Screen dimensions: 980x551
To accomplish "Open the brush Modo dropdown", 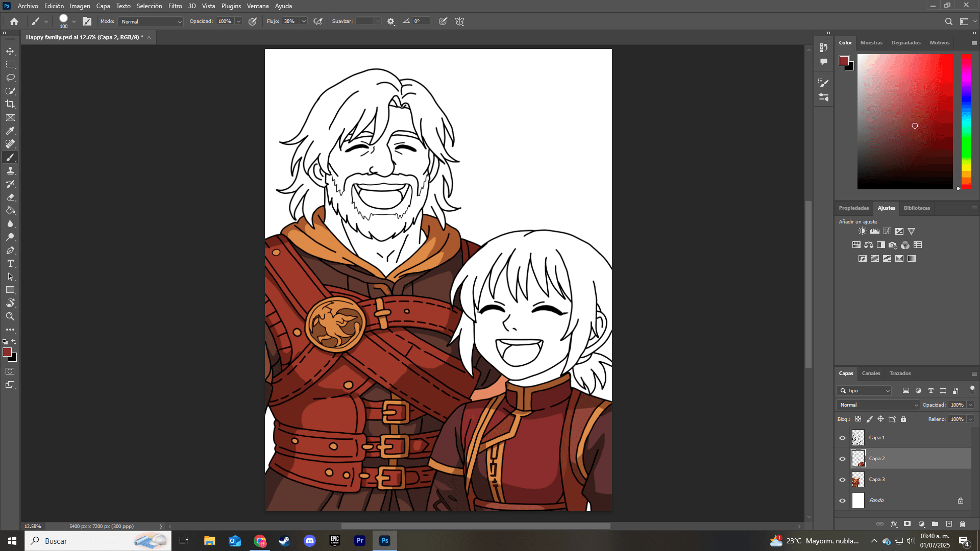I will point(151,21).
